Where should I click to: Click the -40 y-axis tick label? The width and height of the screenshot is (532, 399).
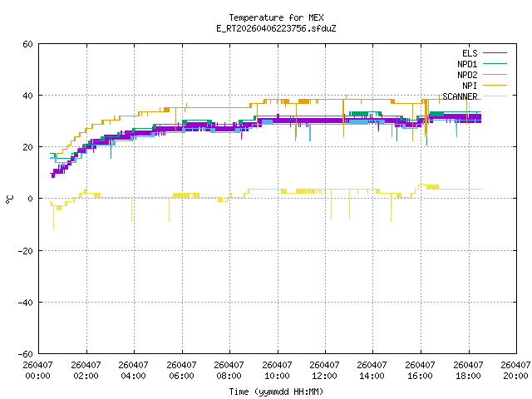pos(26,303)
